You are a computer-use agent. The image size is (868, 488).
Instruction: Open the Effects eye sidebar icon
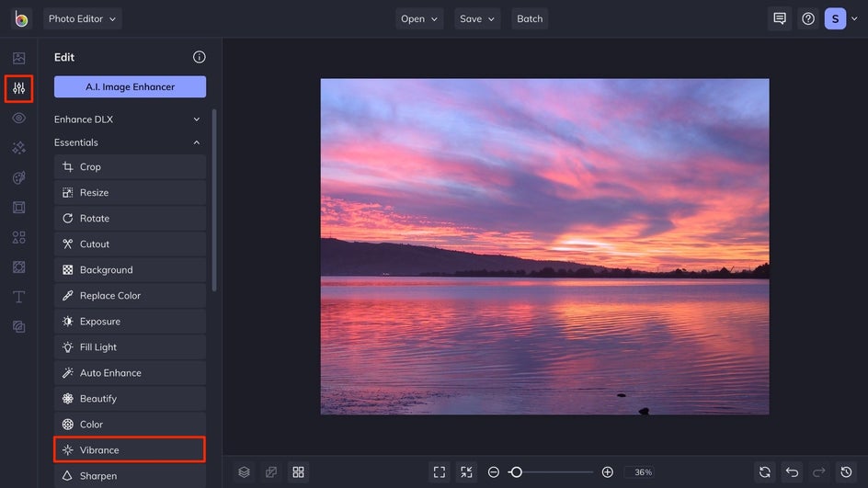pyautogui.click(x=18, y=119)
